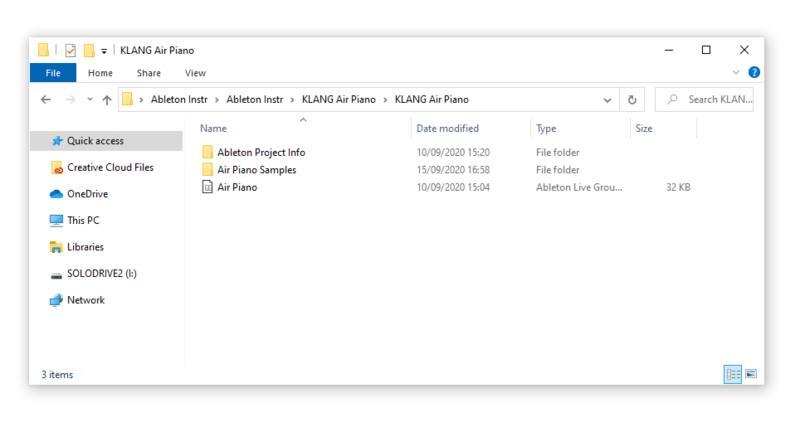Viewport: 800px width, 437px height.
Task: Expand the recent locations dropdown
Action: [x=90, y=100]
